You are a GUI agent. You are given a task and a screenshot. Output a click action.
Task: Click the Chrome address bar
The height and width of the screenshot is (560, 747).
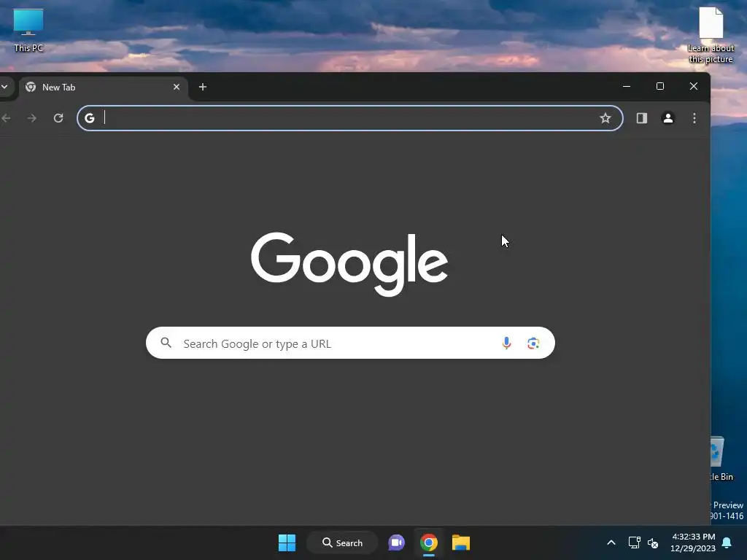[349, 118]
